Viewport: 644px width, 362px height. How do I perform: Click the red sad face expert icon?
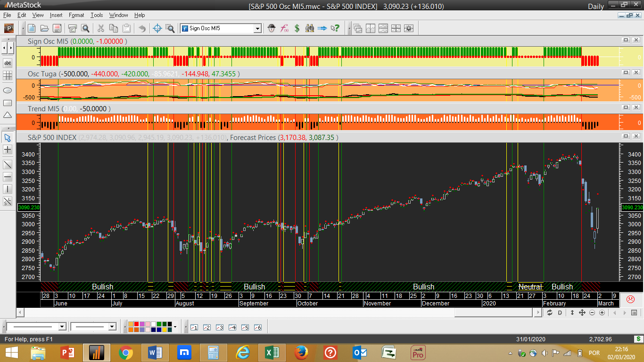point(630,299)
